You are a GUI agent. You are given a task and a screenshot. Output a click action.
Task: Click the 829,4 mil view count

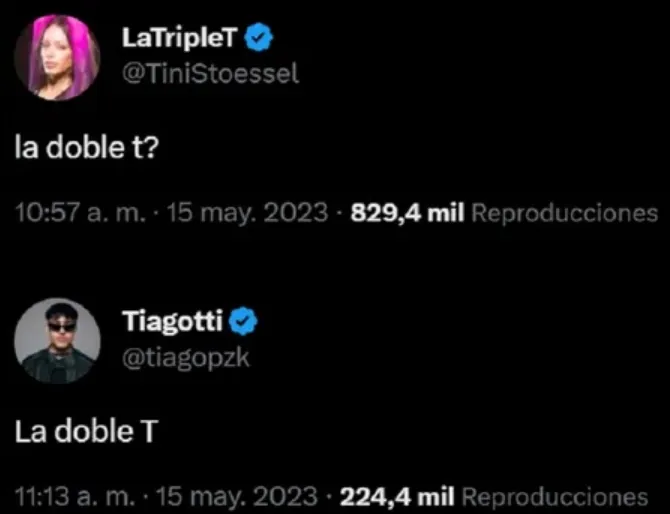[407, 213]
